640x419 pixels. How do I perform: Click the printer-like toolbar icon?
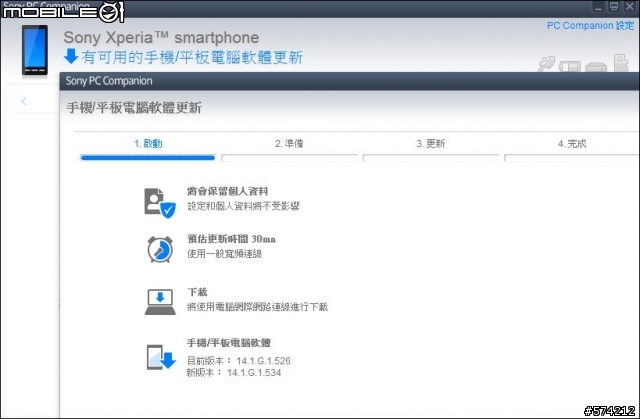point(596,67)
